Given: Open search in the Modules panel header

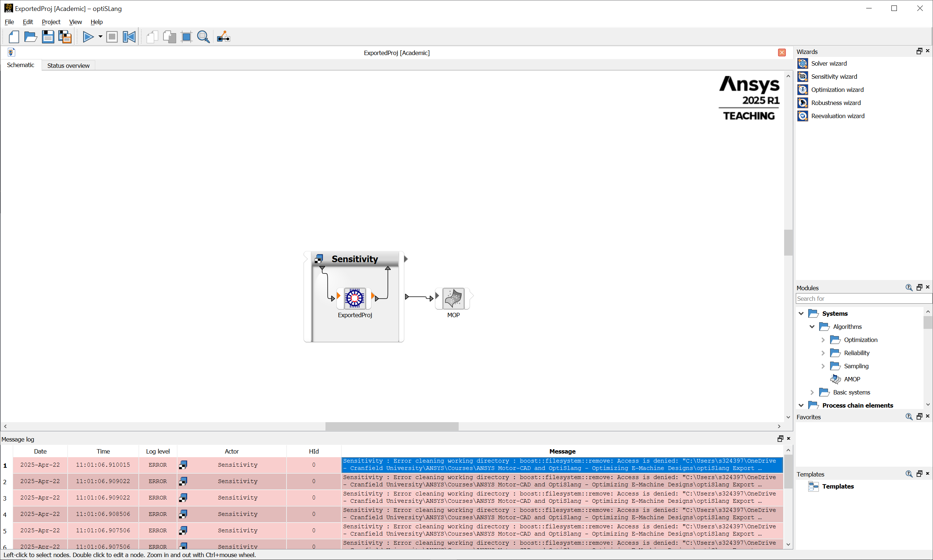Looking at the screenshot, I should click(909, 288).
